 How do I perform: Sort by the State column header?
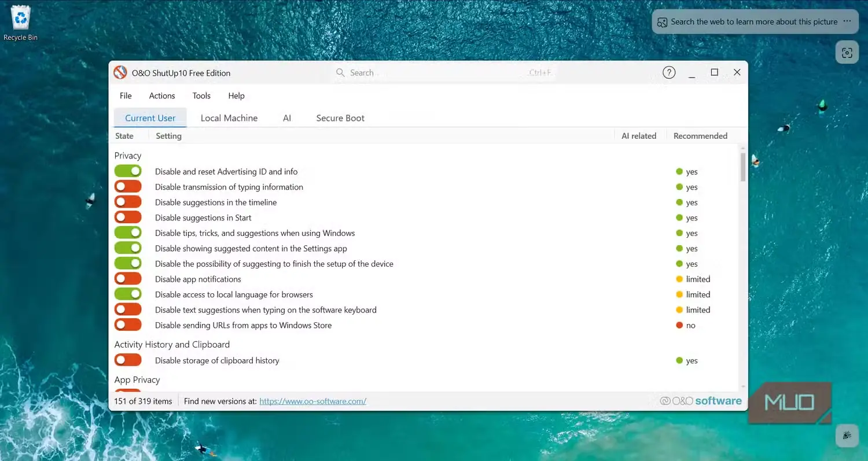(x=124, y=136)
